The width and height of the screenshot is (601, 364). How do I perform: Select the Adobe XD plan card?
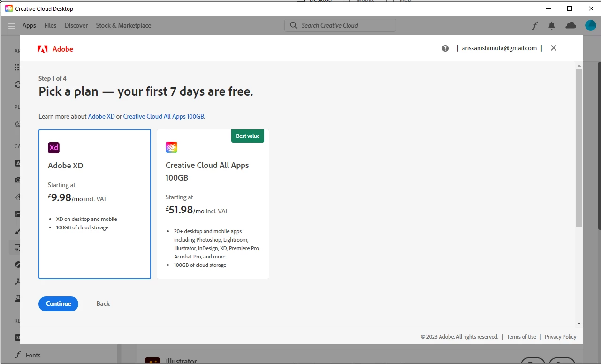click(x=95, y=204)
